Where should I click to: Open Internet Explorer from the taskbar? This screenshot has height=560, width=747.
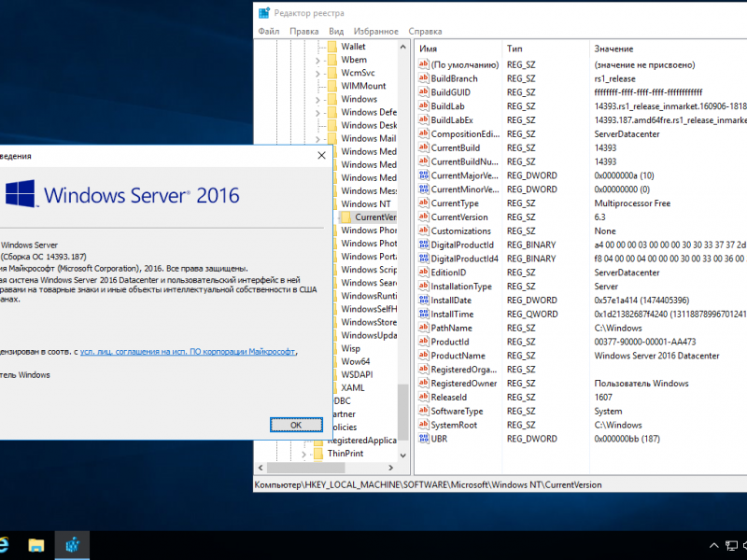[x=5, y=545]
